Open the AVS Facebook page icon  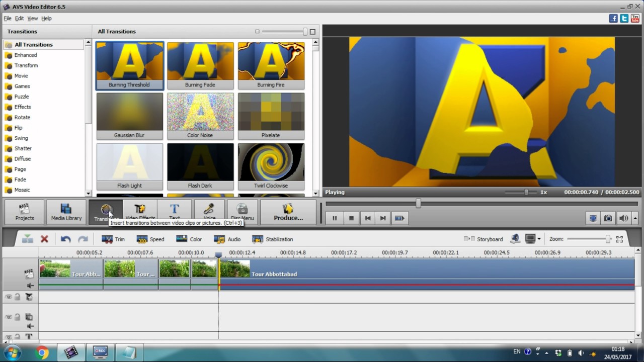coord(613,18)
